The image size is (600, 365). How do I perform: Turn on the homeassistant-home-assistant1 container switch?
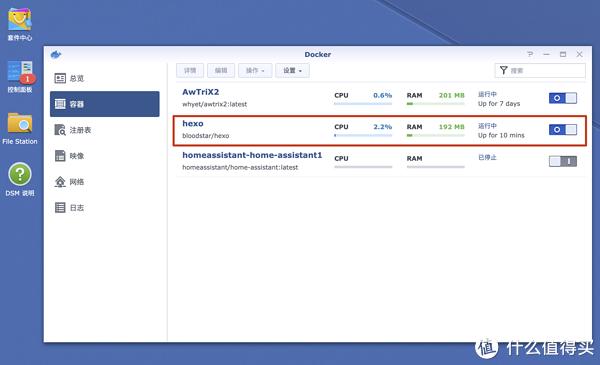tap(562, 161)
